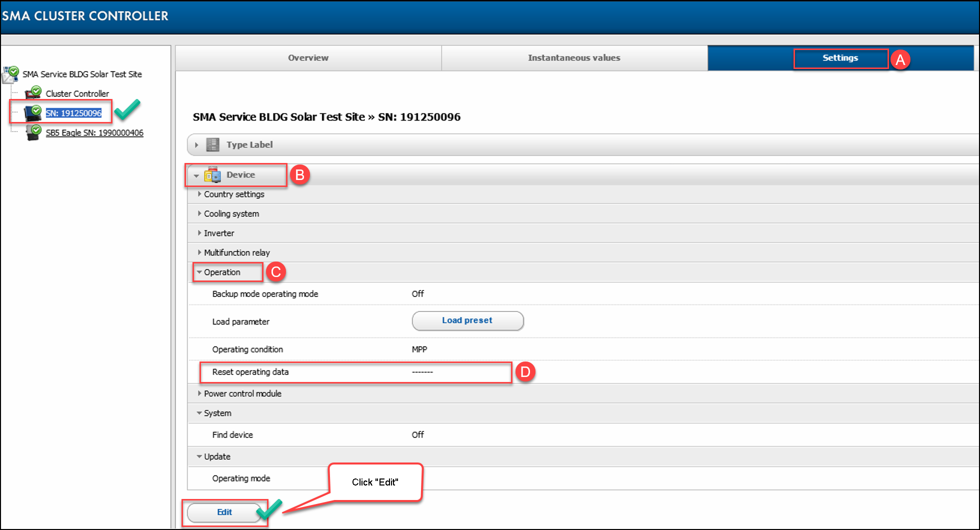Image resolution: width=980 pixels, height=530 pixels.
Task: Expand Multifunction relay group
Action: click(199, 252)
